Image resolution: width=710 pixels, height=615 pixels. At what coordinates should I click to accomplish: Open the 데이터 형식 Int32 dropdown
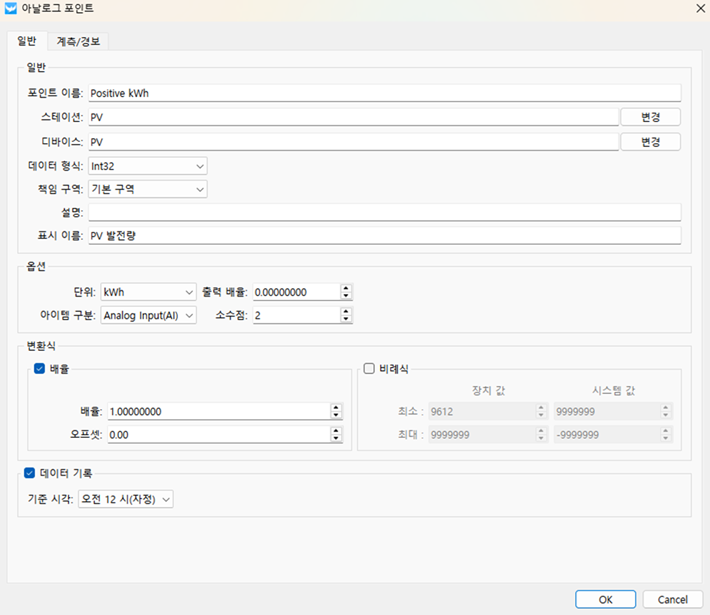pos(147,165)
